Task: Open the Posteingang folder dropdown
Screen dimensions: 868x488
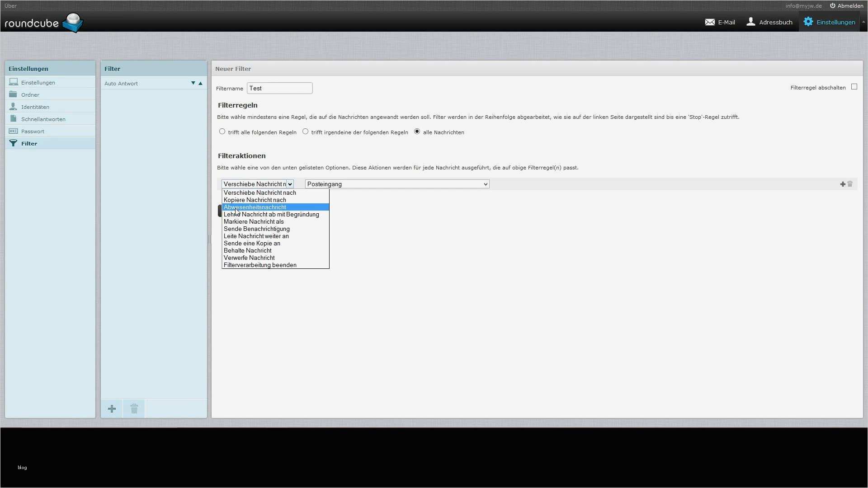Action: tap(397, 184)
